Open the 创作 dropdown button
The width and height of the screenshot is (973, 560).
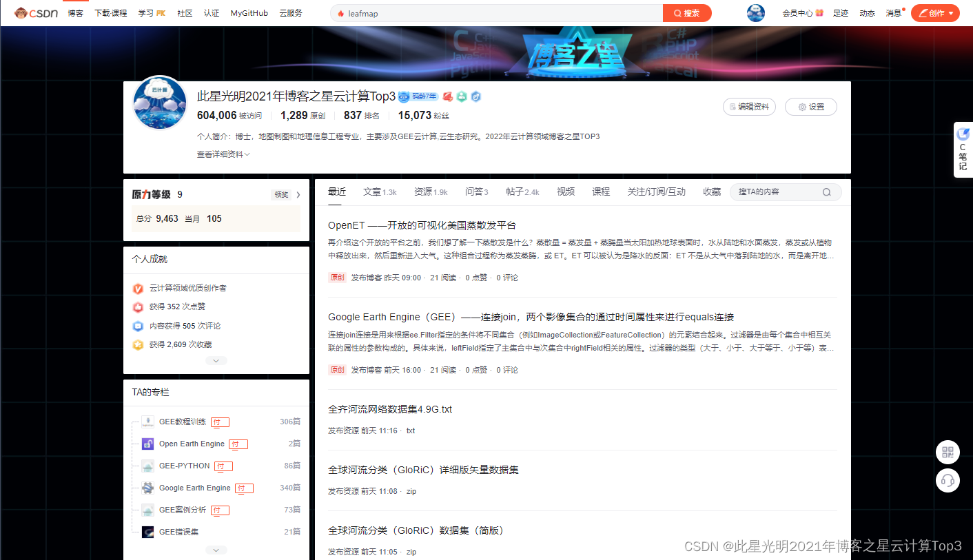point(935,13)
